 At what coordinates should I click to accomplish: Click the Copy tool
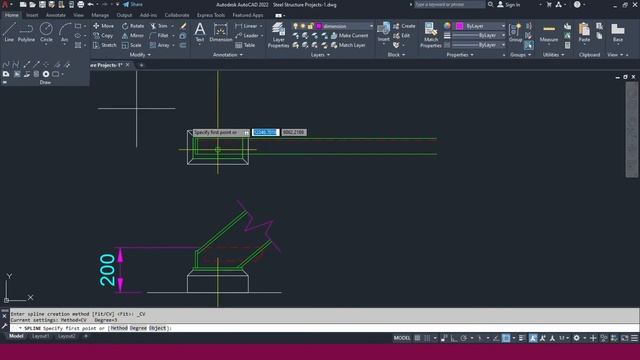point(103,36)
